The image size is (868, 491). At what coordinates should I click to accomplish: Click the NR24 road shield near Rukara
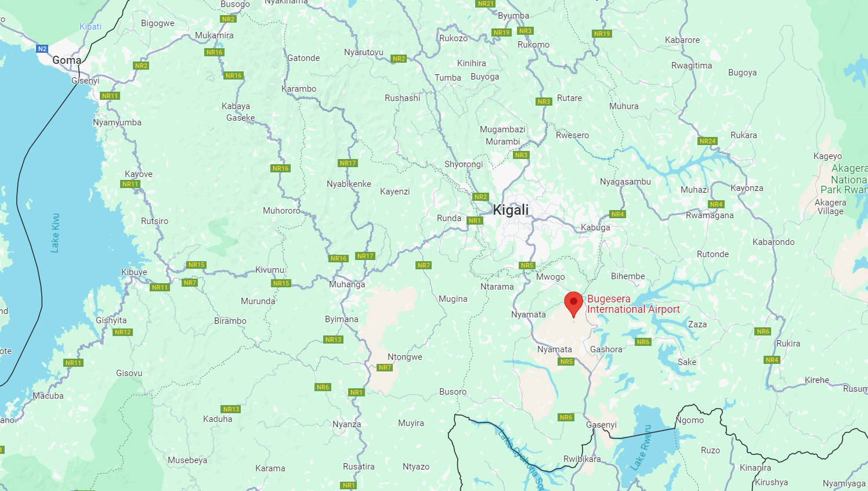[x=707, y=141]
